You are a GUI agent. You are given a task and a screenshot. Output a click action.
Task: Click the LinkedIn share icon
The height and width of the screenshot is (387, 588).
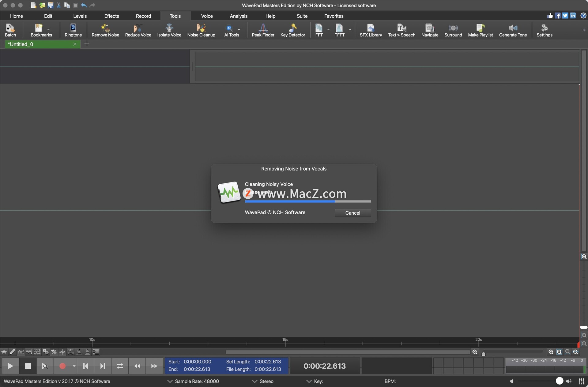[573, 16]
